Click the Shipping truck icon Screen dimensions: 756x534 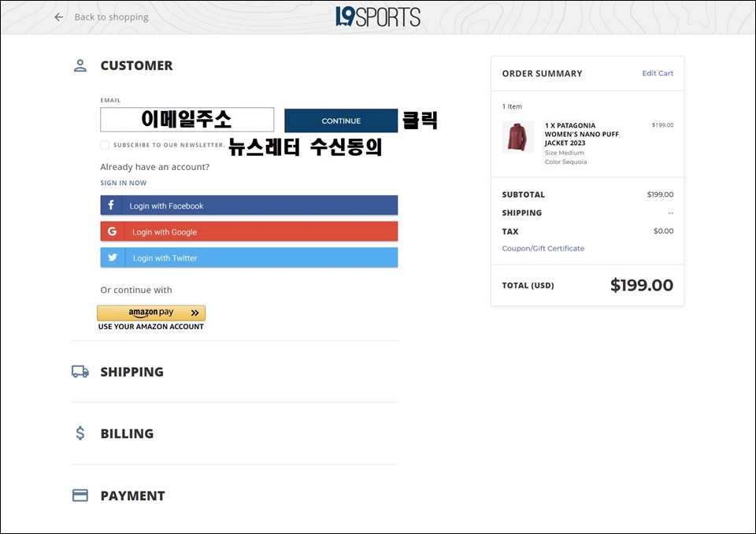(80, 372)
